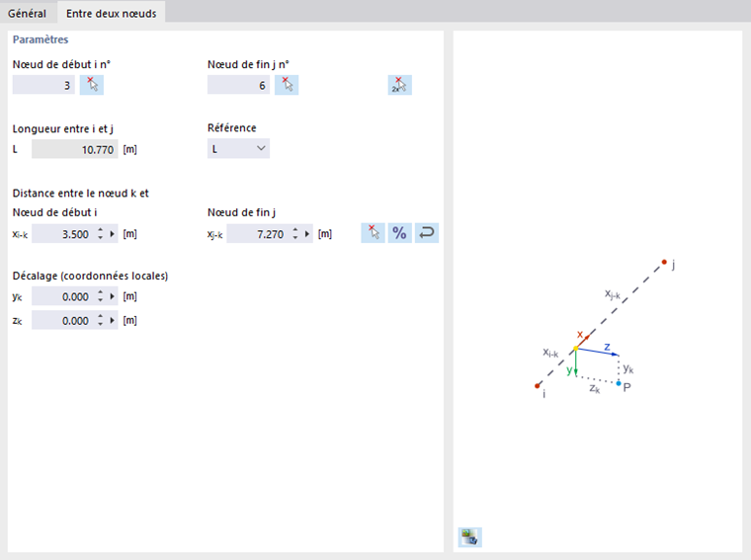
Task: Expand the xi-k options arrow
Action: click(112, 234)
